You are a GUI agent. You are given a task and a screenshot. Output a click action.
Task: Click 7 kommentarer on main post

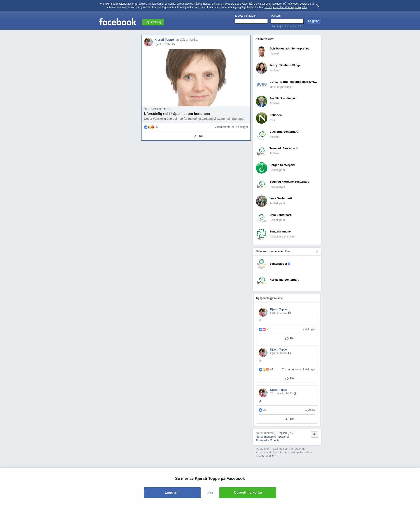(224, 127)
